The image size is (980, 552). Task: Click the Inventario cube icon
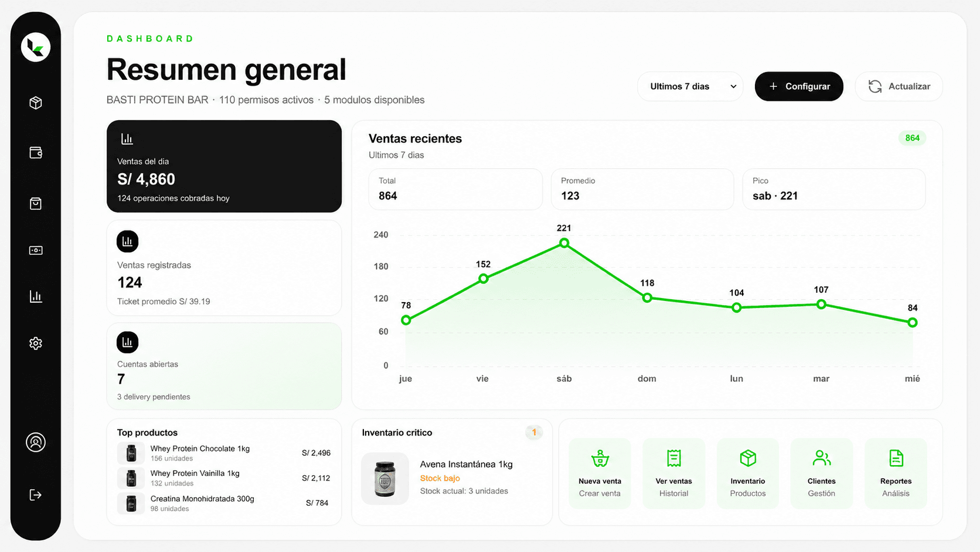pyautogui.click(x=748, y=458)
